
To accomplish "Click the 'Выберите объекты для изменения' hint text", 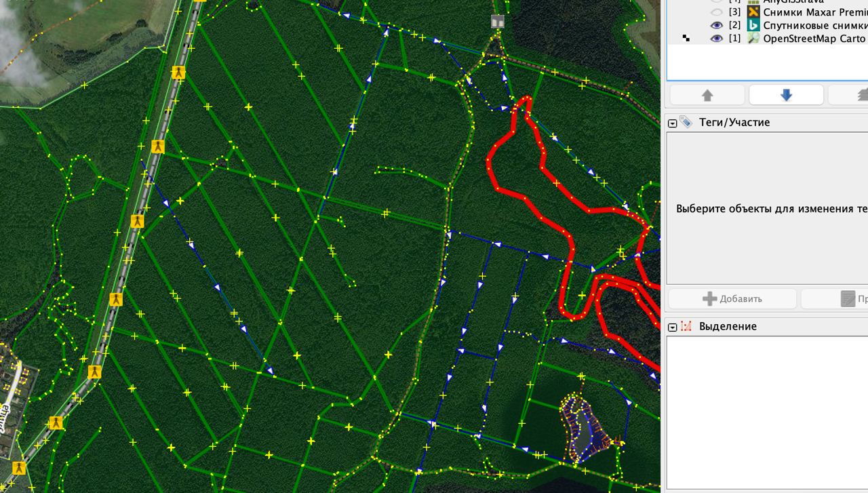I will pyautogui.click(x=771, y=208).
